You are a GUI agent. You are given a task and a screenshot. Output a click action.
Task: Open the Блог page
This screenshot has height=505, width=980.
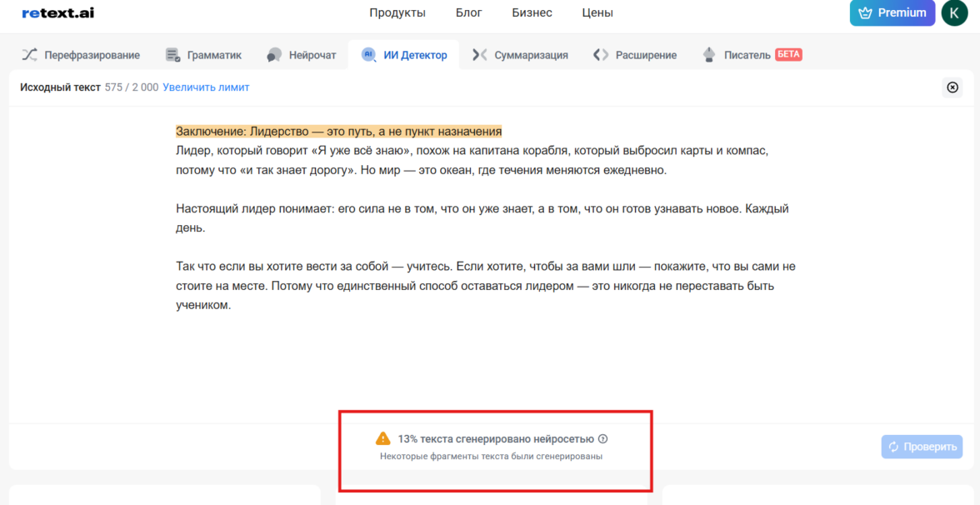pos(469,12)
